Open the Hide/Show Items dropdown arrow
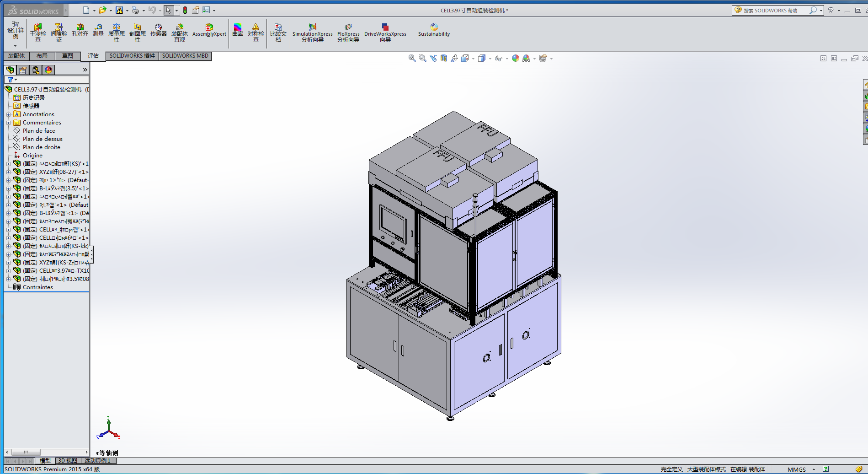The image size is (868, 474). click(x=507, y=59)
